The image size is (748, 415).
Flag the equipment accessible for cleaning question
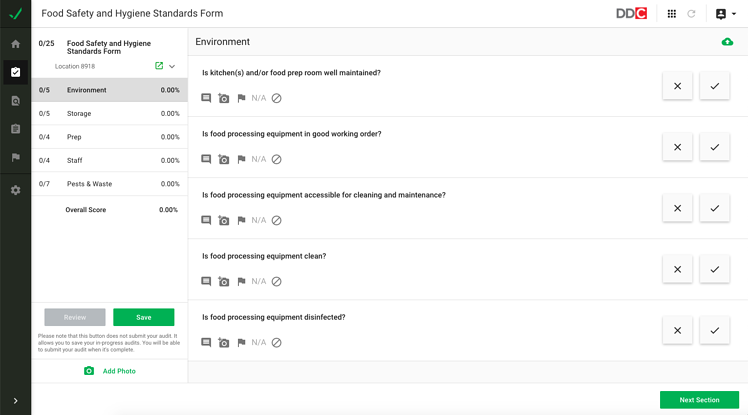[x=241, y=220]
